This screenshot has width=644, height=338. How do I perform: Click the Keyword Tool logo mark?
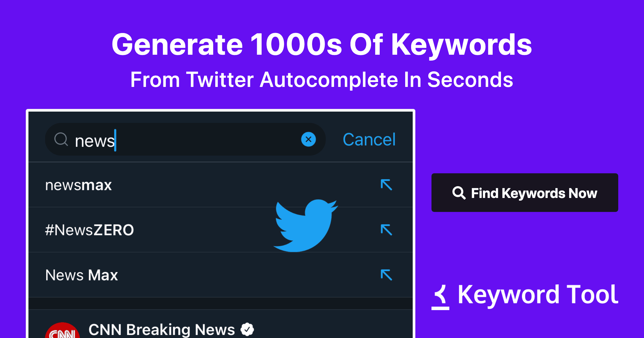440,297
